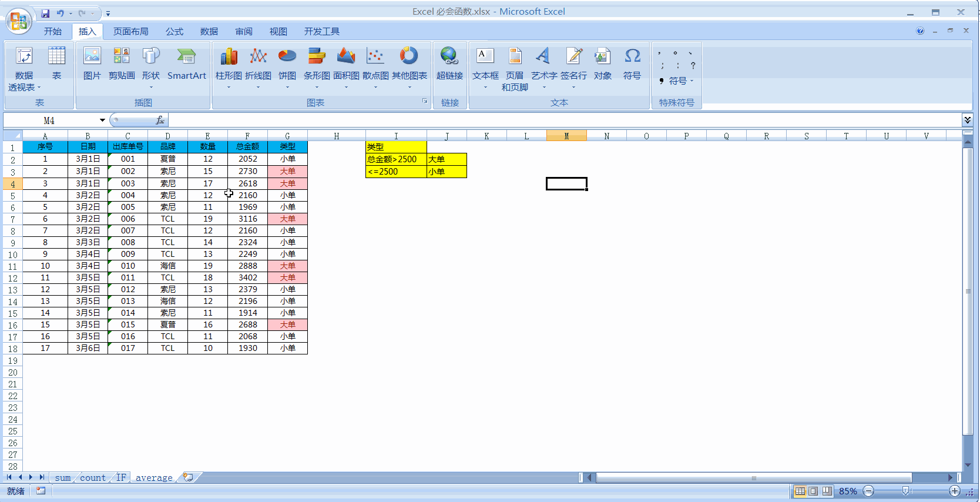Insert WordArt (艺术字)

[x=544, y=68]
